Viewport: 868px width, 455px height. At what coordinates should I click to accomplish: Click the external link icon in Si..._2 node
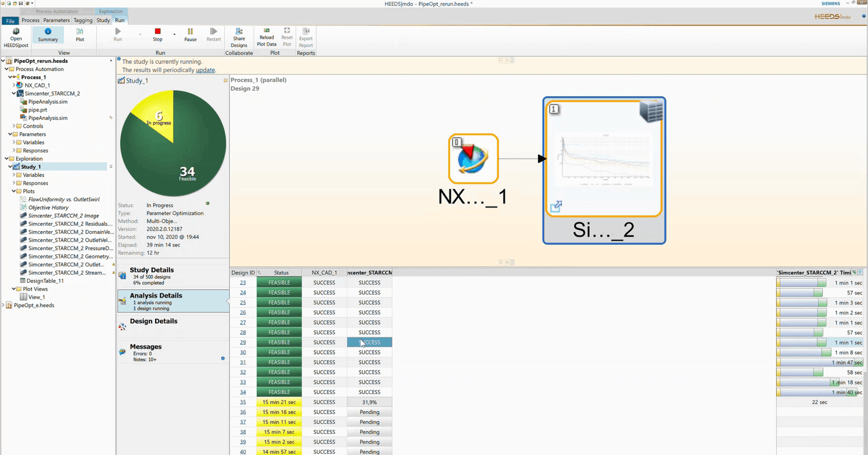click(x=556, y=207)
